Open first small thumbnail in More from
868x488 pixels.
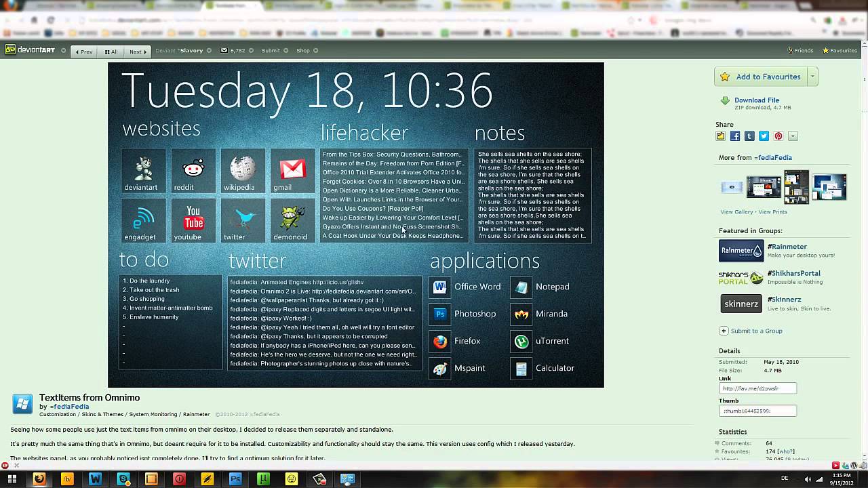tap(732, 187)
